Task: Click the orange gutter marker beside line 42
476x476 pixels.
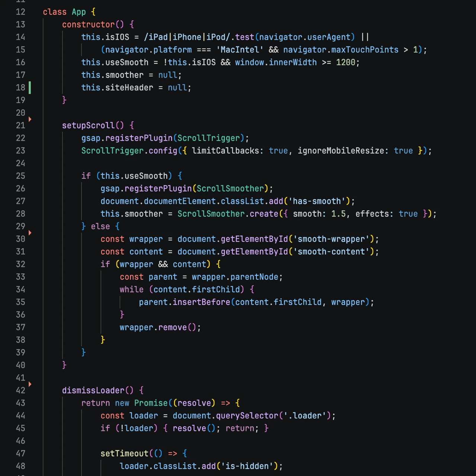Action: point(30,384)
